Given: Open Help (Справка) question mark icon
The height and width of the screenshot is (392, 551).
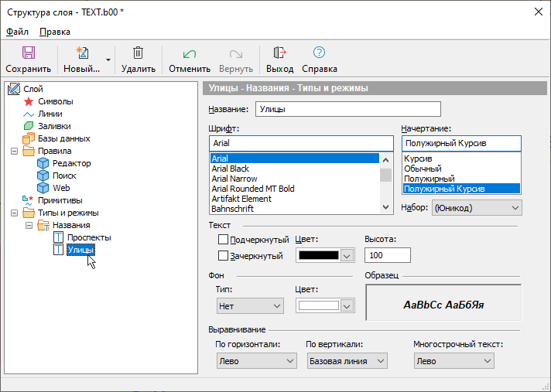Looking at the screenshot, I should coord(319,53).
